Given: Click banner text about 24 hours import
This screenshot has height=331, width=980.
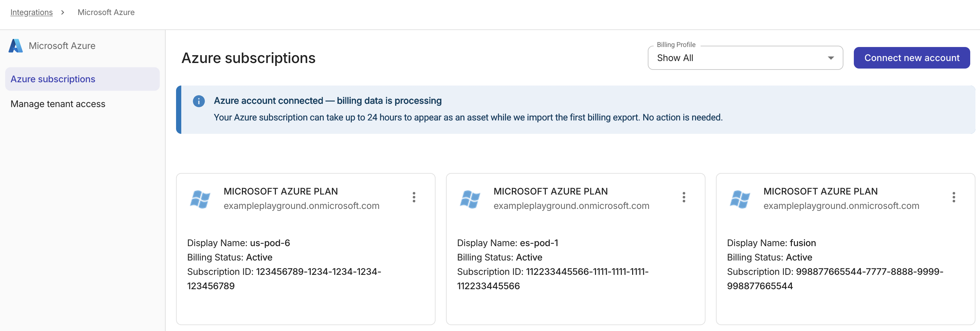Looking at the screenshot, I should click(x=468, y=117).
